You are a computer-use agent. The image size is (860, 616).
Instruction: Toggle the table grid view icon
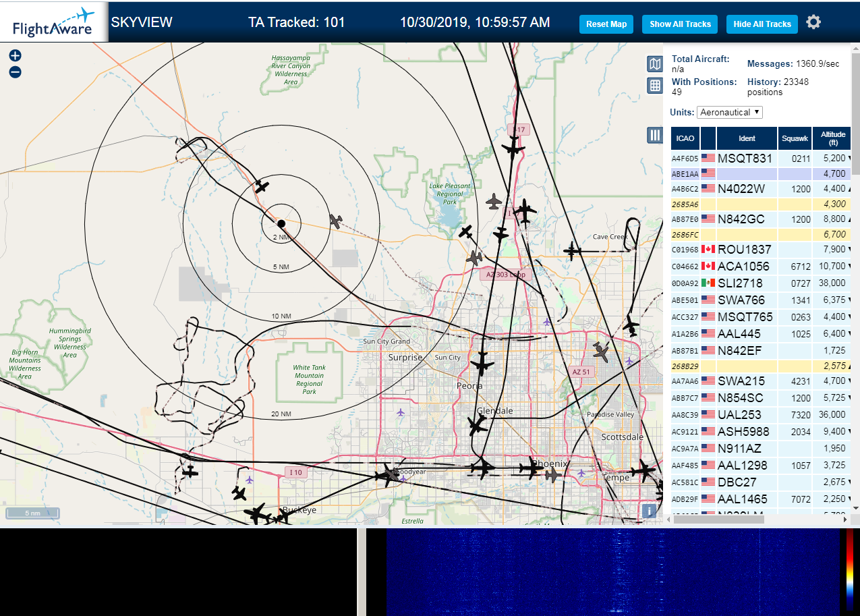(x=654, y=86)
